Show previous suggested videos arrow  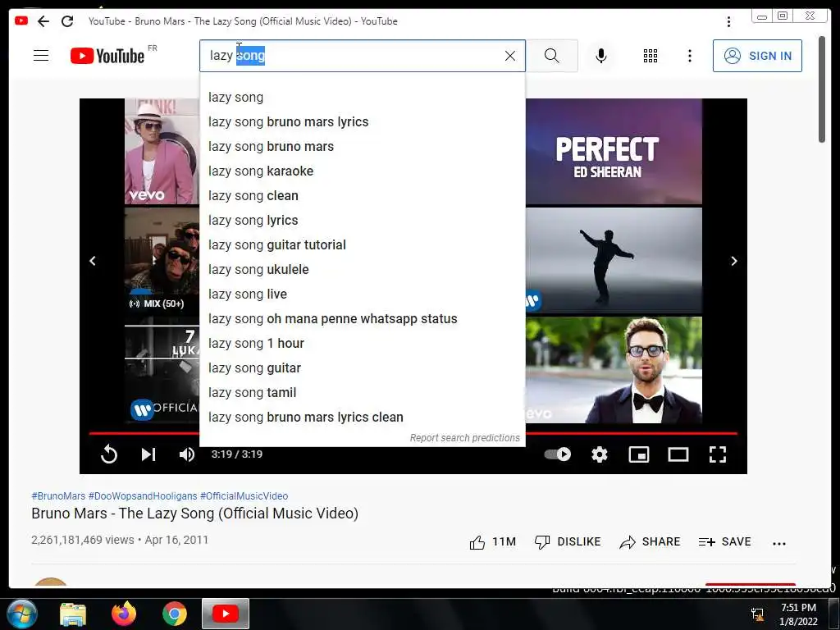93,261
